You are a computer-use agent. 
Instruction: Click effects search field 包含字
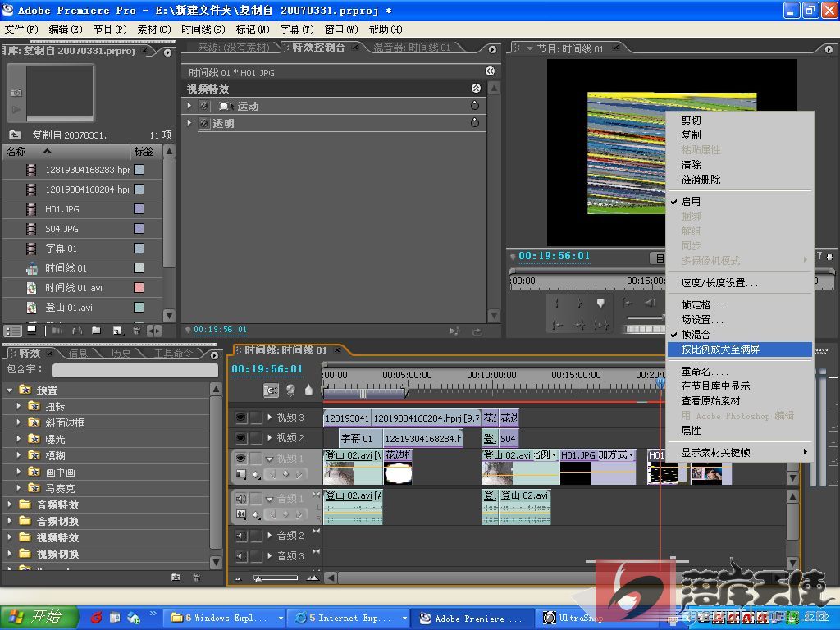click(x=135, y=370)
